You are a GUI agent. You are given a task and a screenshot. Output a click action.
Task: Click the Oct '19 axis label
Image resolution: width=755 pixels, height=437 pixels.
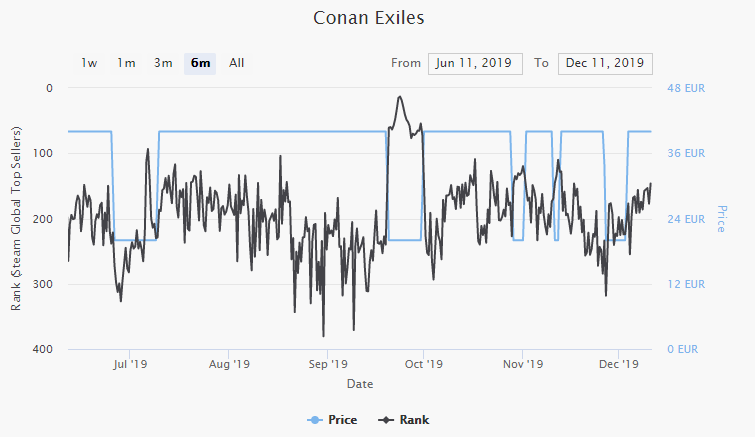click(x=424, y=365)
